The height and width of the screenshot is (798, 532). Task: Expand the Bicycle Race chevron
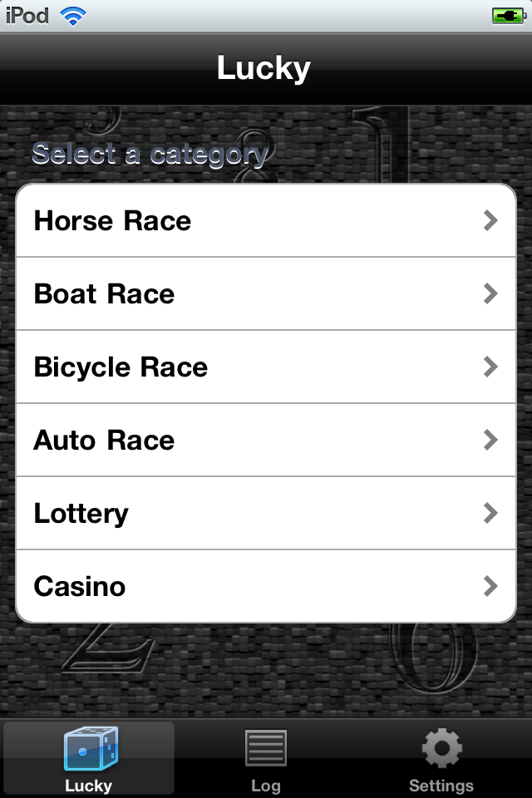[x=490, y=367]
